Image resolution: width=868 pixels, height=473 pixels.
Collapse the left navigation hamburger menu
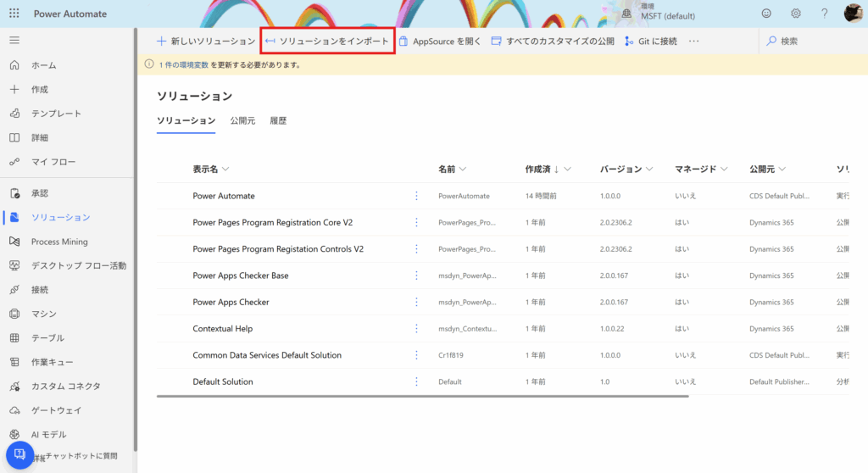14,40
